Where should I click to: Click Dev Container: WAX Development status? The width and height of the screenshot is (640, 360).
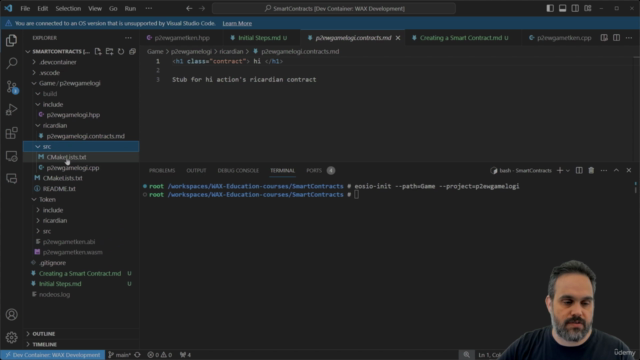click(x=52, y=355)
